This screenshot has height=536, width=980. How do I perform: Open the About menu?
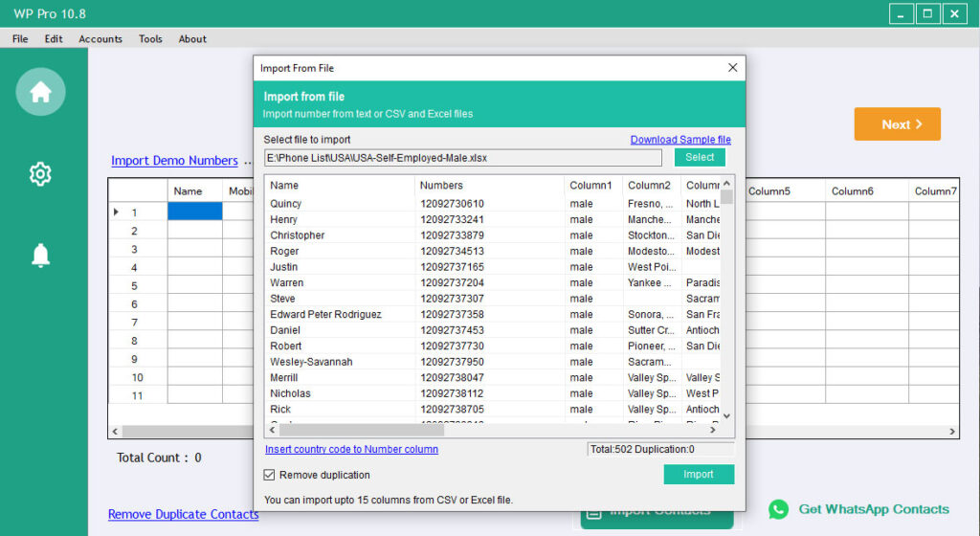192,38
